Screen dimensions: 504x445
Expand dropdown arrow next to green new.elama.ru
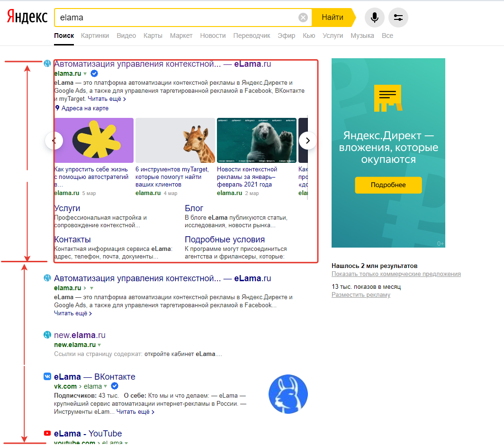point(99,345)
